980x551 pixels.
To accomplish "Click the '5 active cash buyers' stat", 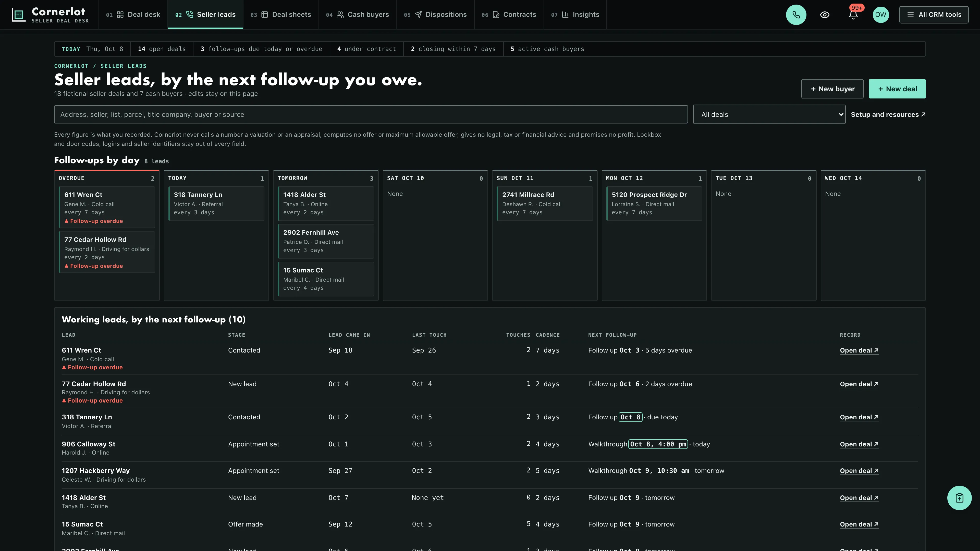I will click(x=547, y=49).
